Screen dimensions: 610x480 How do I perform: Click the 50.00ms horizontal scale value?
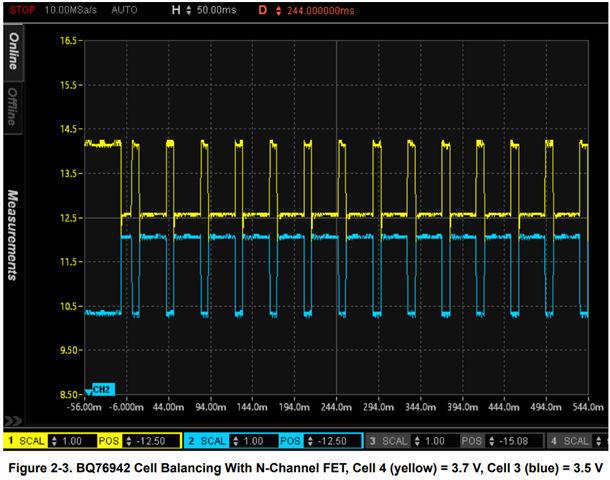pyautogui.click(x=216, y=10)
